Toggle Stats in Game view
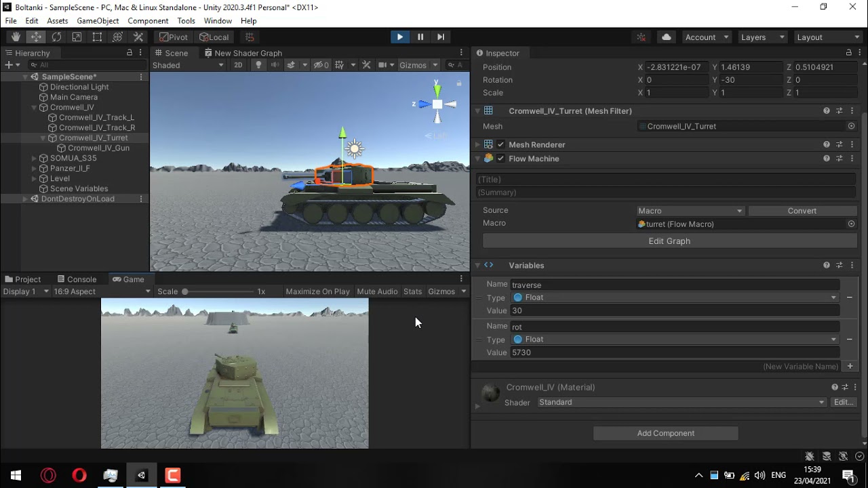The height and width of the screenshot is (488, 868). 412,291
